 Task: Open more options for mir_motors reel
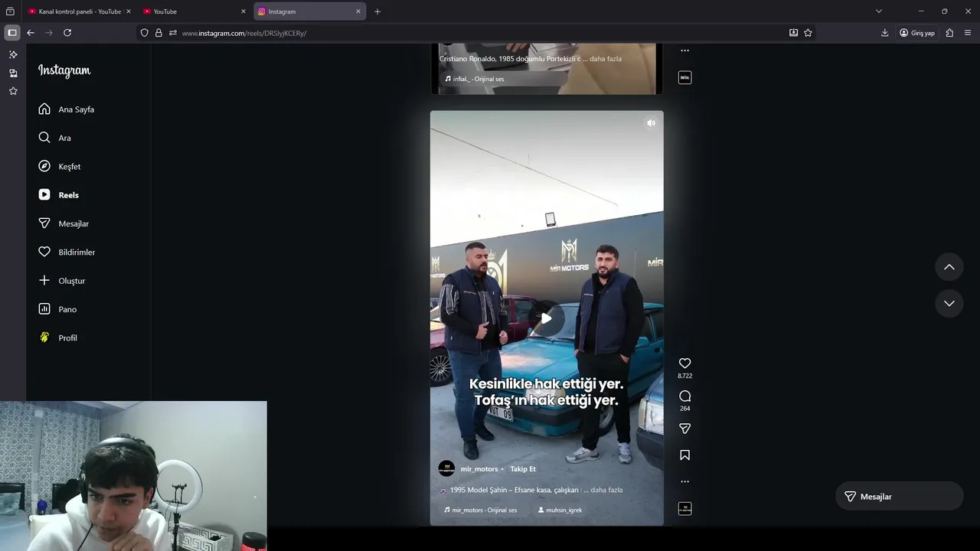coord(684,481)
